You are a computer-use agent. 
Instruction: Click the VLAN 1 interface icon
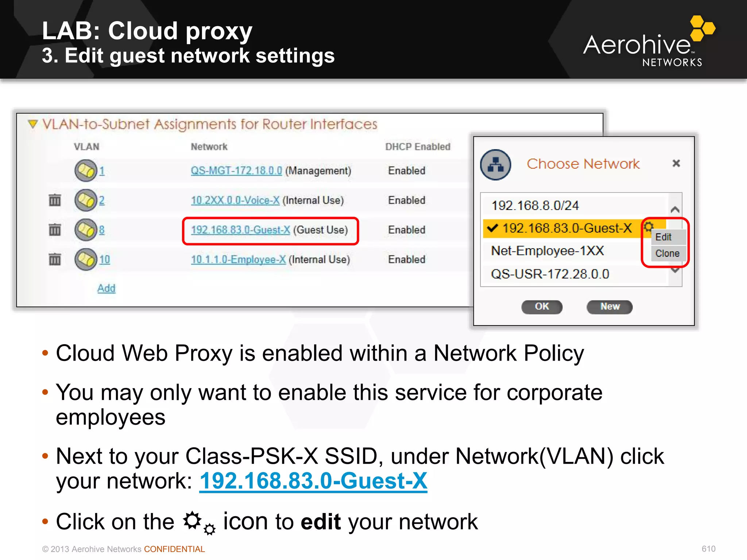click(x=86, y=170)
